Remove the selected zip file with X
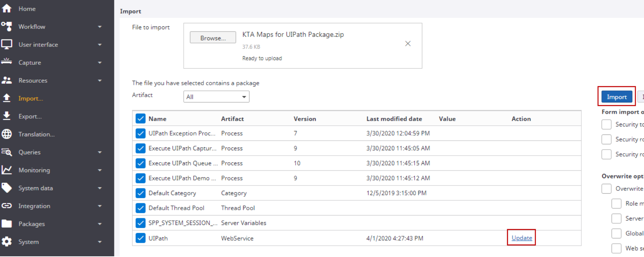 (x=408, y=44)
